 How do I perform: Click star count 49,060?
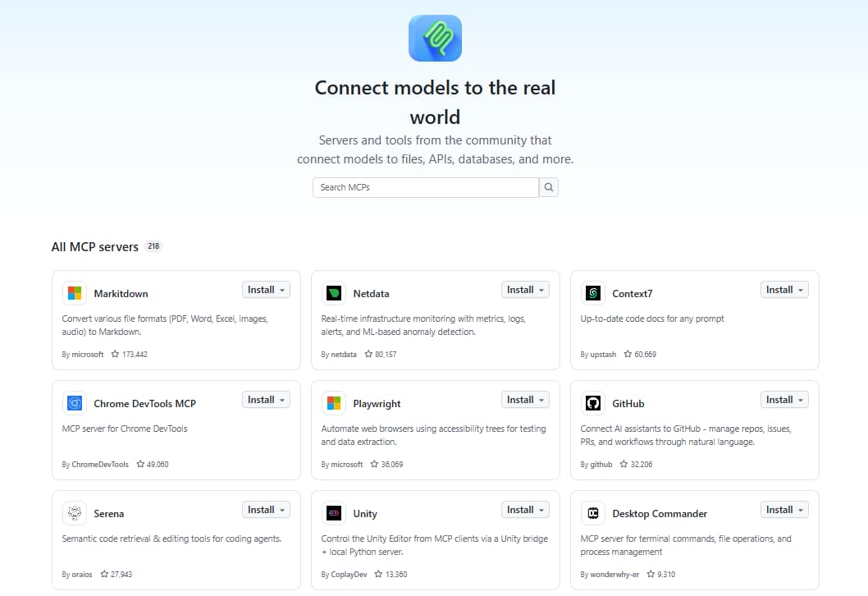158,465
